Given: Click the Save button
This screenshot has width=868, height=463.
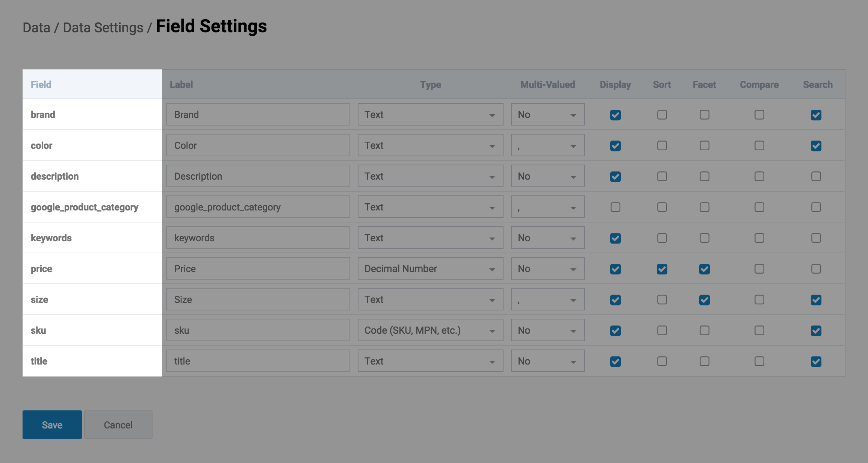Looking at the screenshot, I should [52, 425].
